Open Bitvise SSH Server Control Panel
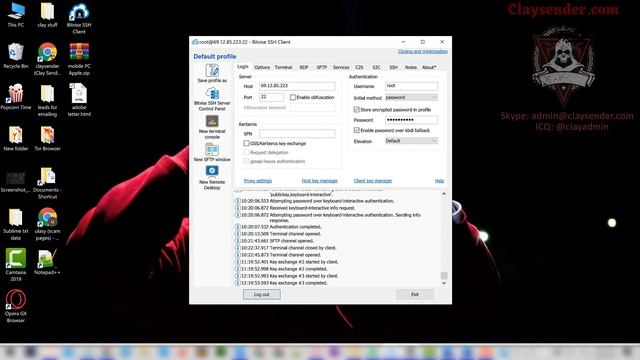The image size is (640, 360). coord(212,99)
